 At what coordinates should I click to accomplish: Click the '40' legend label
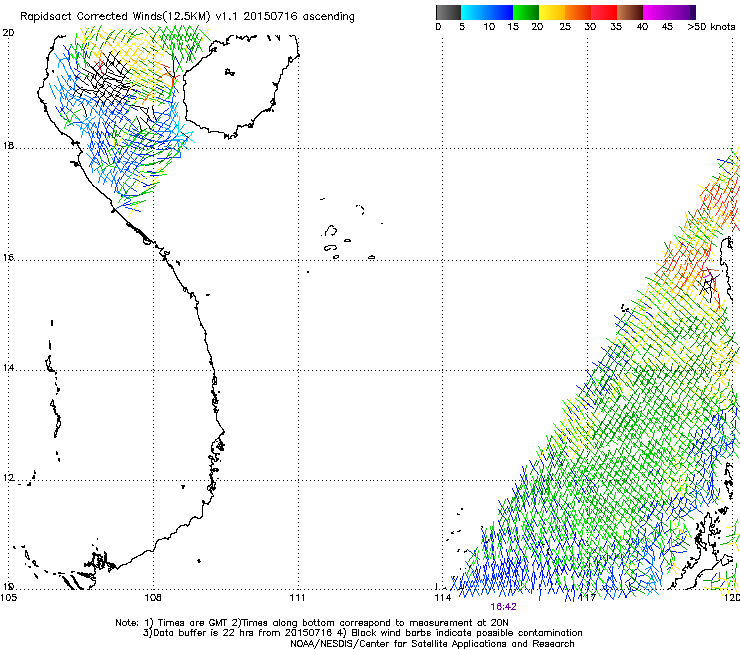[642, 26]
